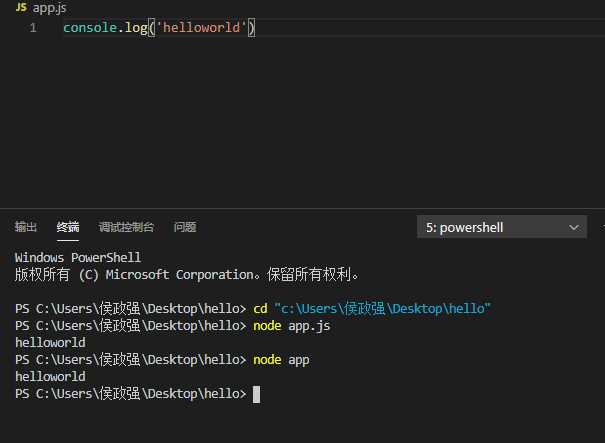The height and width of the screenshot is (443, 605).
Task: Open the '5: powershell' terminal selector
Action: [490, 227]
